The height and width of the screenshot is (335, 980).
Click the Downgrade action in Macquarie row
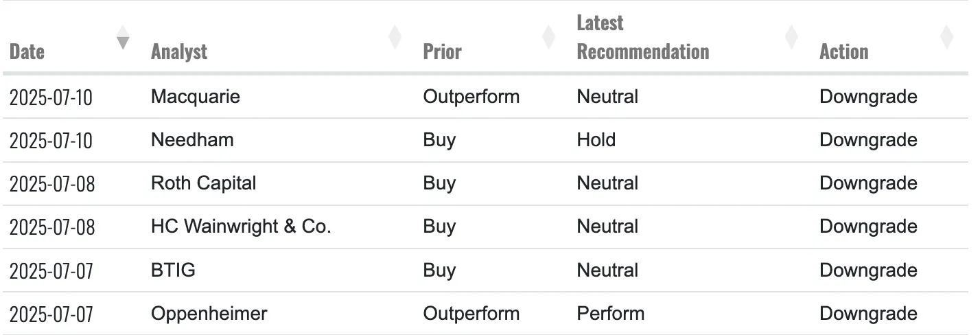[868, 97]
